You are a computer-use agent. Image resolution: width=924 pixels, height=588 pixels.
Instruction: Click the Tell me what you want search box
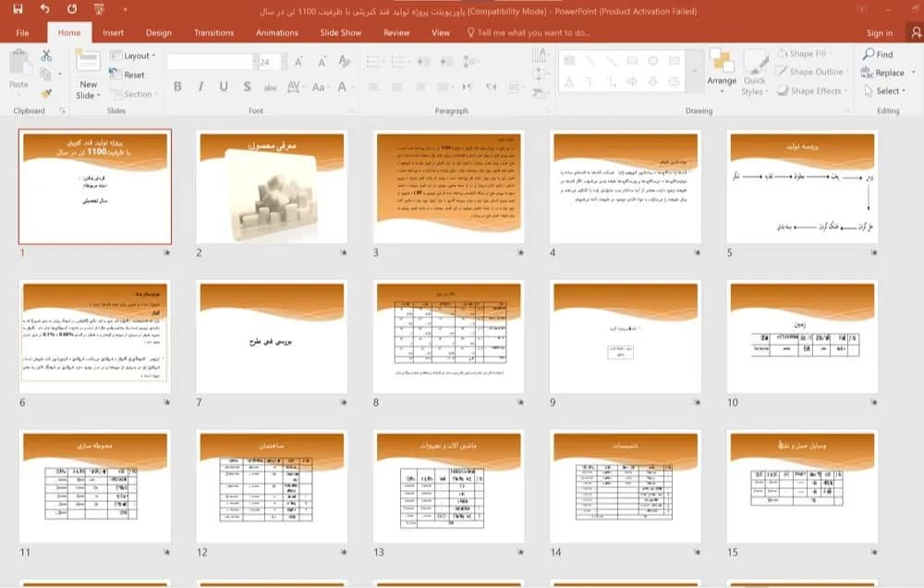pos(528,32)
